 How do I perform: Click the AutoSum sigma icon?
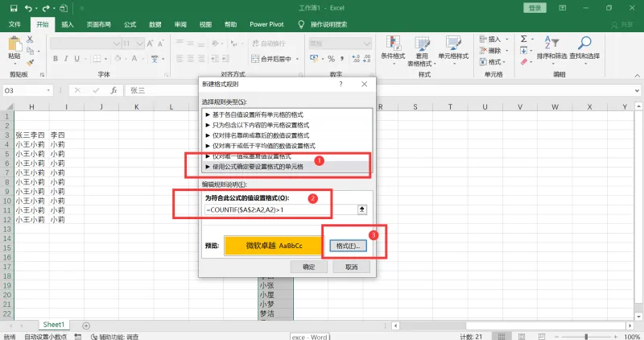click(524, 39)
